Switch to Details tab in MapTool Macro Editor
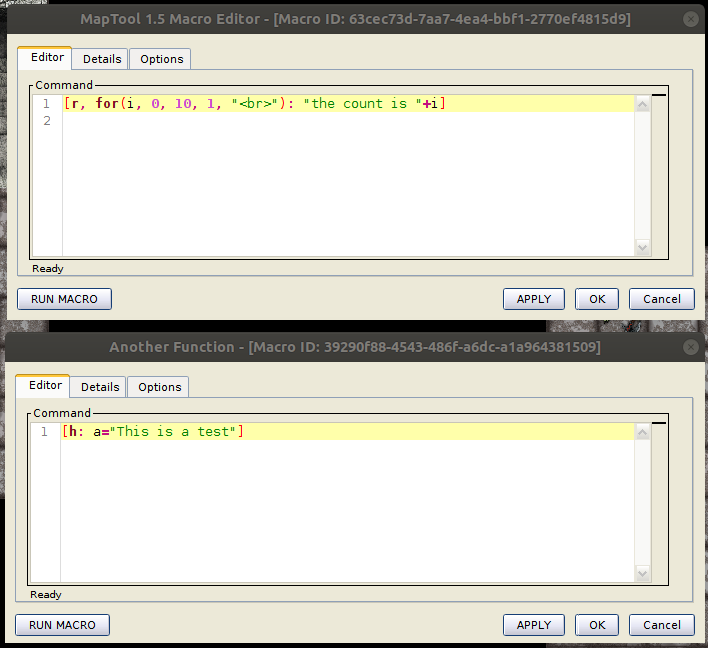The height and width of the screenshot is (648, 708). [x=100, y=59]
